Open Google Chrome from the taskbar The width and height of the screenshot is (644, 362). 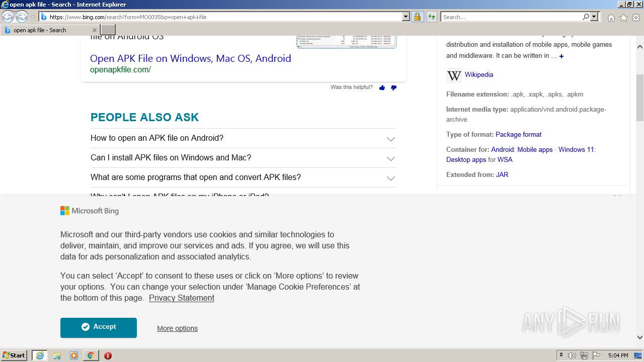click(91, 355)
